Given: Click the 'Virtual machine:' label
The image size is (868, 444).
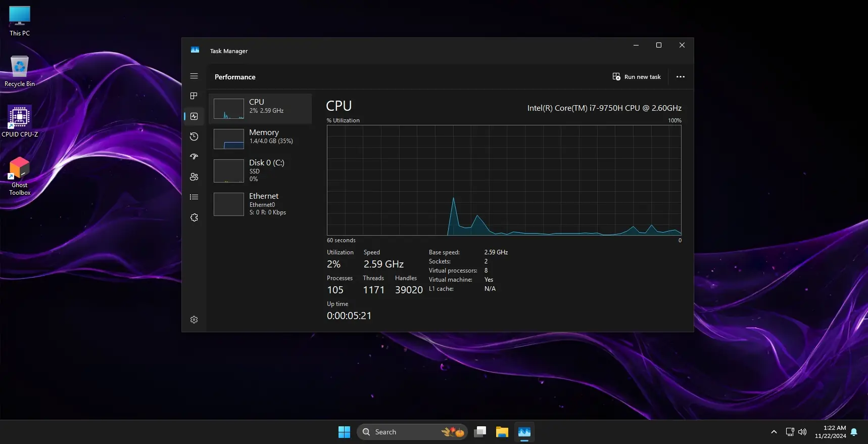Looking at the screenshot, I should click(x=451, y=280).
